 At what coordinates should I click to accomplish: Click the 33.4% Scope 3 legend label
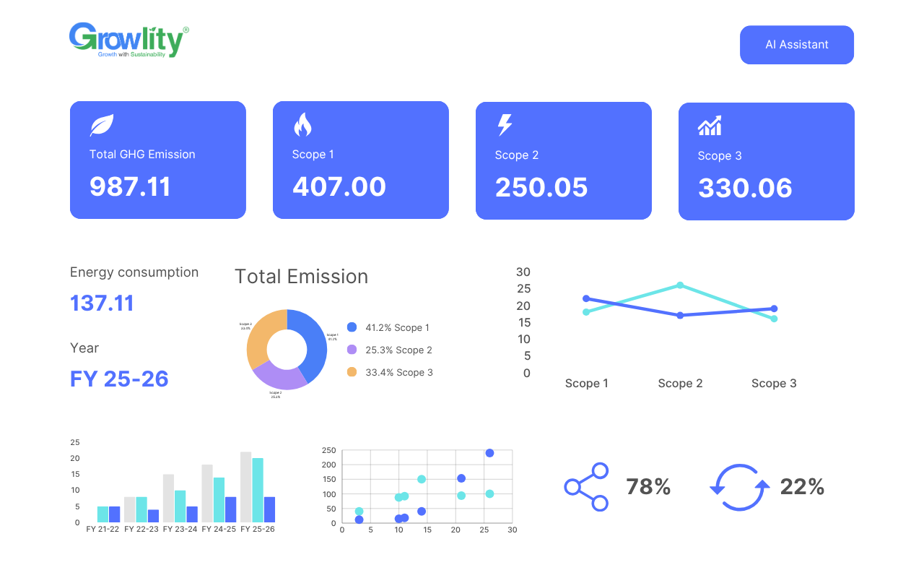click(399, 372)
